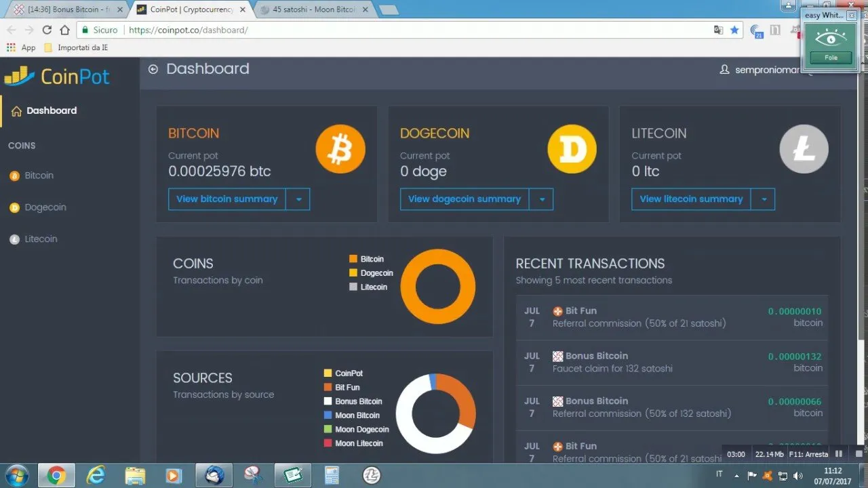This screenshot has width=868, height=488.
Task: Click the back arrow beside the Dashboard title
Action: point(153,69)
